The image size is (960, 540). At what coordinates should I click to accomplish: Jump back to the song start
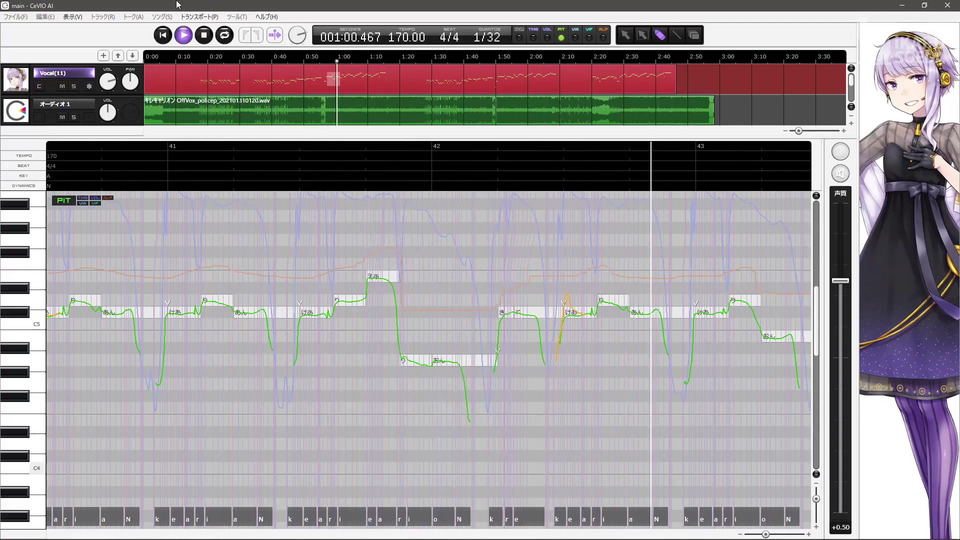pos(162,35)
